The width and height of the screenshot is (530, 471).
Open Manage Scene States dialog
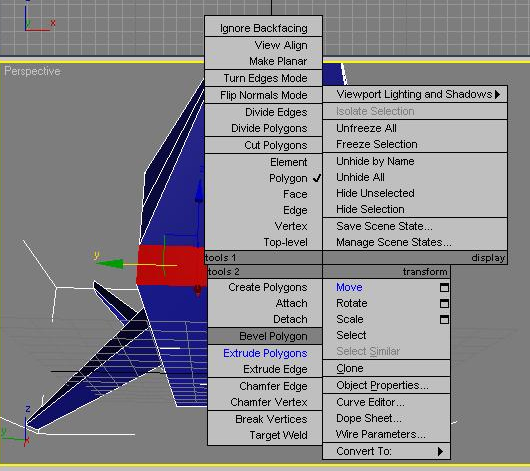tap(415, 242)
